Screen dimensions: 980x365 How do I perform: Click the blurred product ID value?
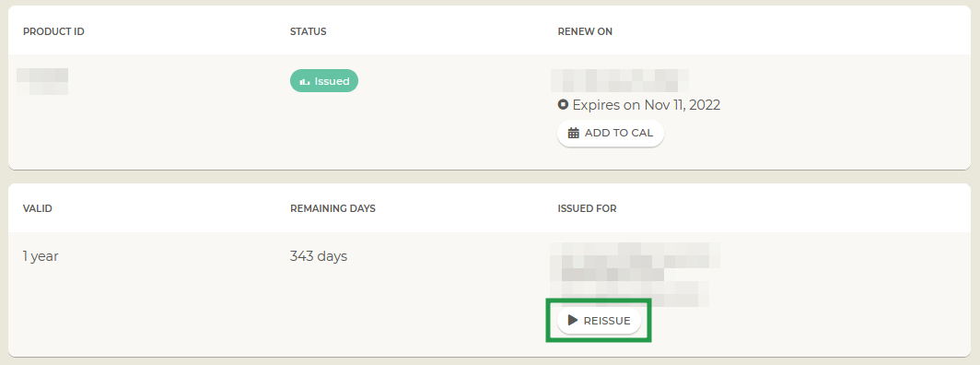pyautogui.click(x=42, y=81)
